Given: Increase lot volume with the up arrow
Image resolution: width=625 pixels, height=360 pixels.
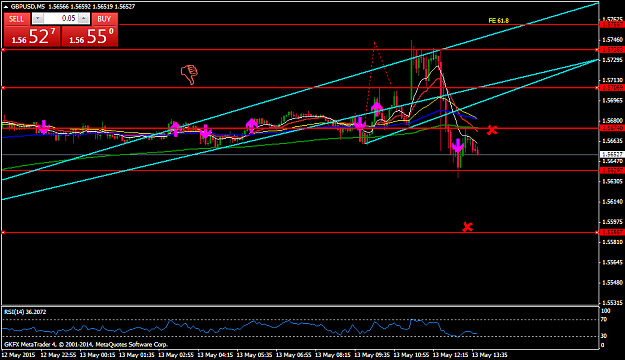Looking at the screenshot, I should [84, 18].
